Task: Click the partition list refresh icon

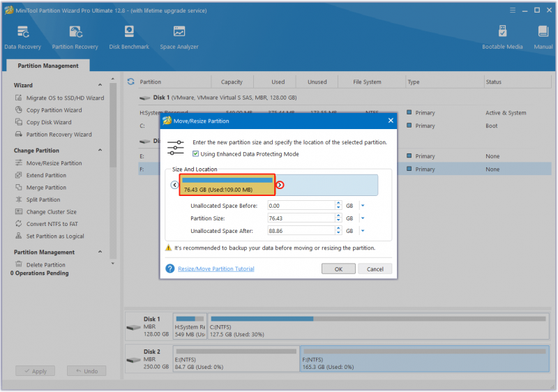Action: tap(131, 82)
